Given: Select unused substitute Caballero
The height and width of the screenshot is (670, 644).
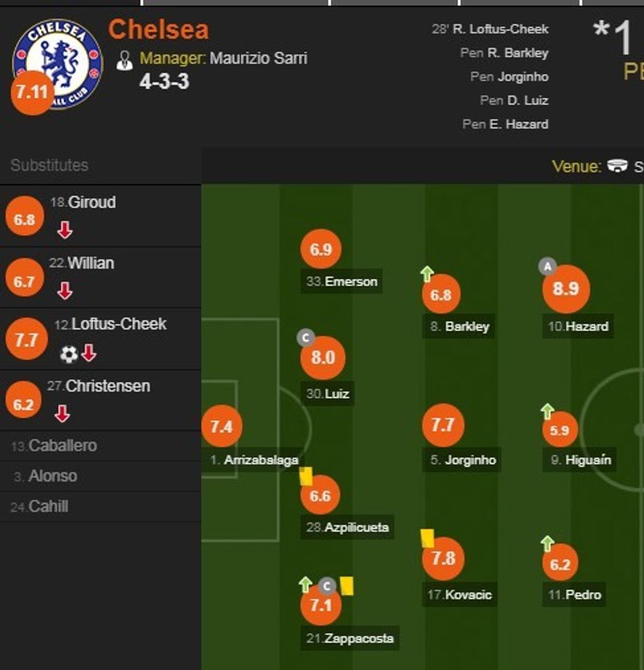Looking at the screenshot, I should [x=62, y=446].
